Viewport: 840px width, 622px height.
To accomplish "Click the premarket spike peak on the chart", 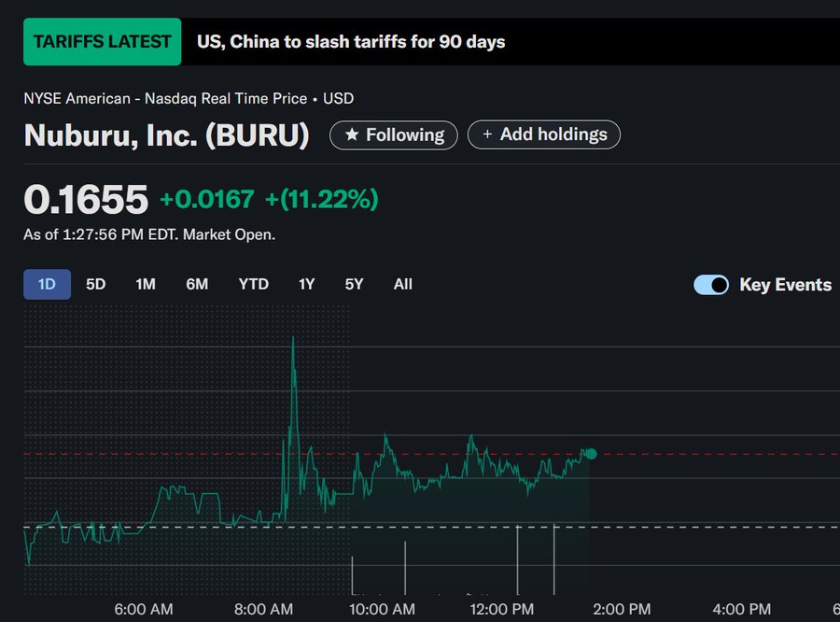I will pos(293,339).
